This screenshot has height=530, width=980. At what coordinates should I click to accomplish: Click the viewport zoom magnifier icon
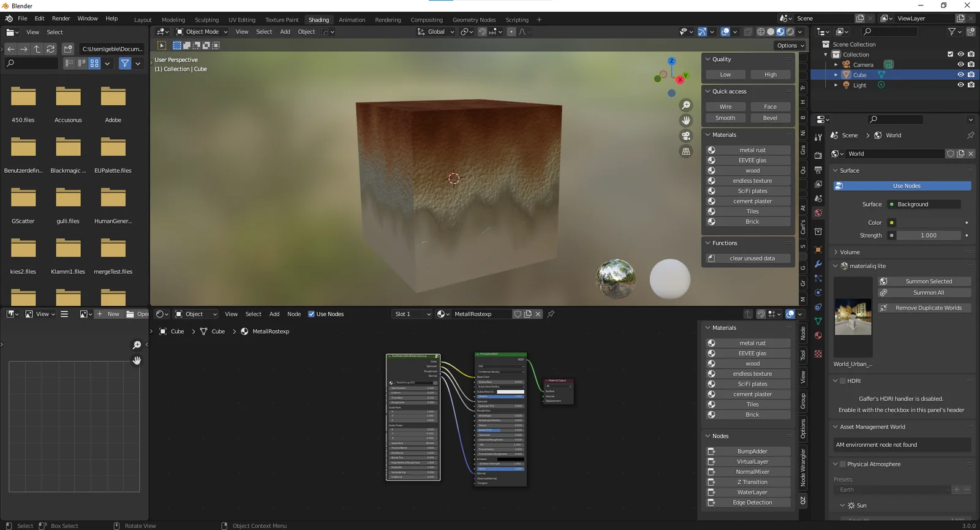tap(686, 105)
